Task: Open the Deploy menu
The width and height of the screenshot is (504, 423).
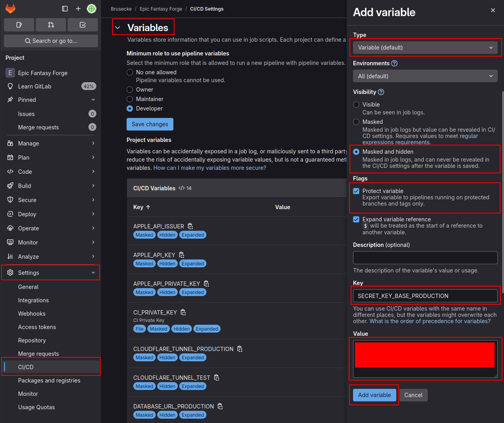Action: [x=50, y=214]
